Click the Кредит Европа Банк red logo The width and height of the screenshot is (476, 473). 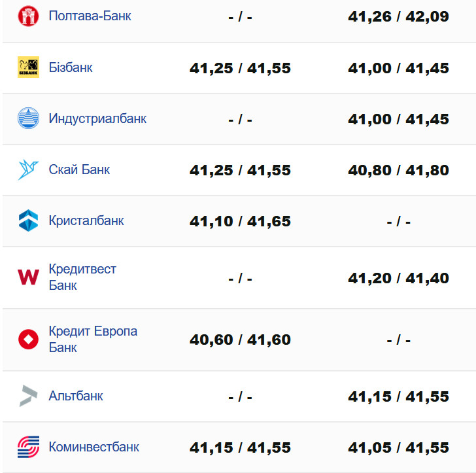pyautogui.click(x=28, y=340)
